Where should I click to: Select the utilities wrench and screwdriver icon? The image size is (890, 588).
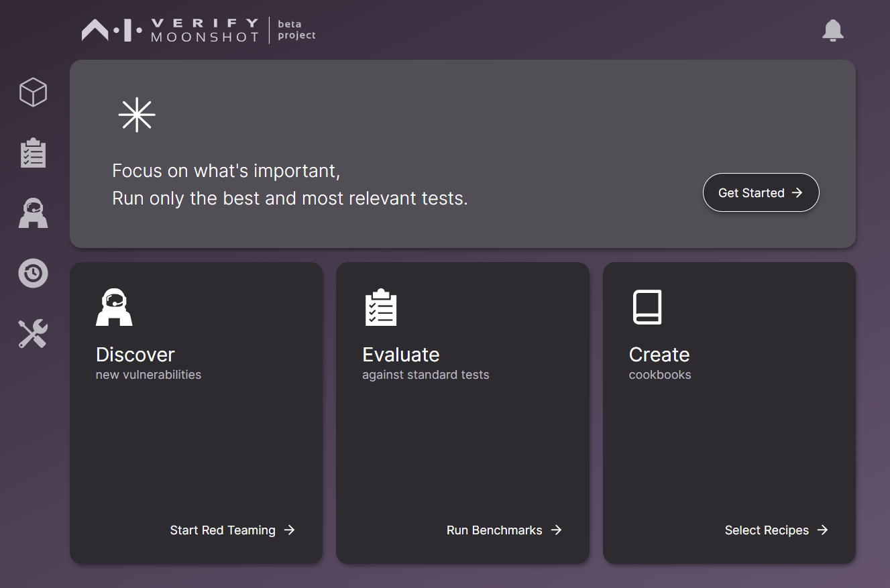(x=32, y=333)
